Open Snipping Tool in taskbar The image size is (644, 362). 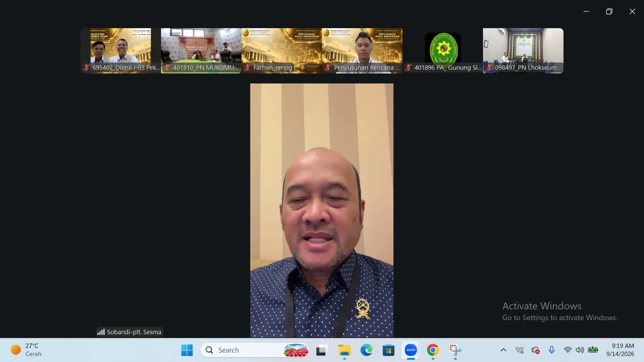(x=455, y=350)
